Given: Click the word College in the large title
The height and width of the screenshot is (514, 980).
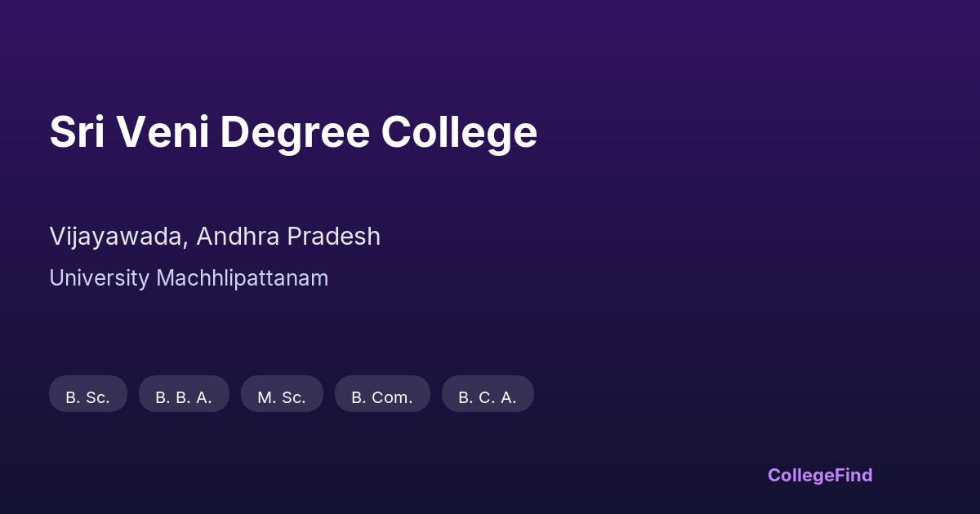Looking at the screenshot, I should click(x=459, y=132).
